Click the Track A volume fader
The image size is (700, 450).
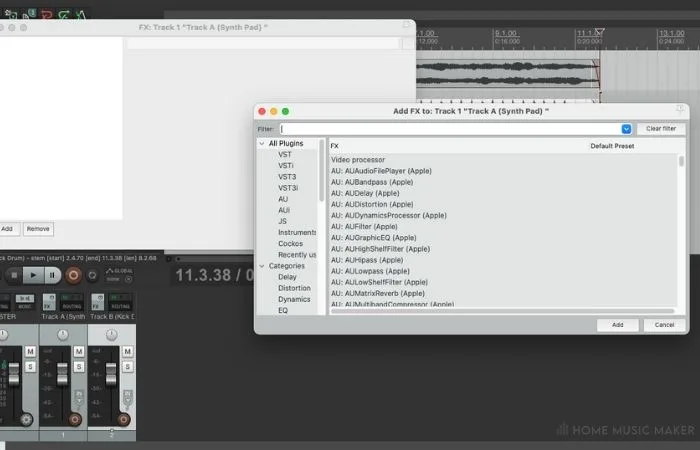pyautogui.click(x=62, y=374)
